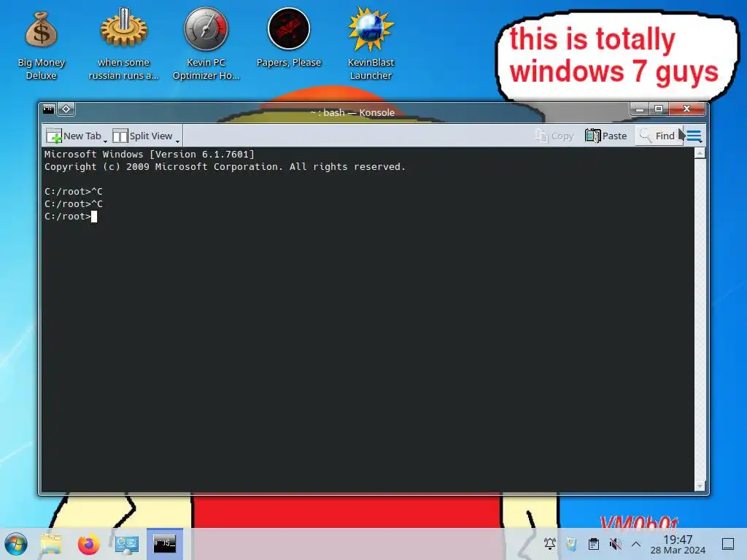Click the Copyright 2009 Microsoft Corporation line
This screenshot has height=560, width=747.
tap(225, 167)
